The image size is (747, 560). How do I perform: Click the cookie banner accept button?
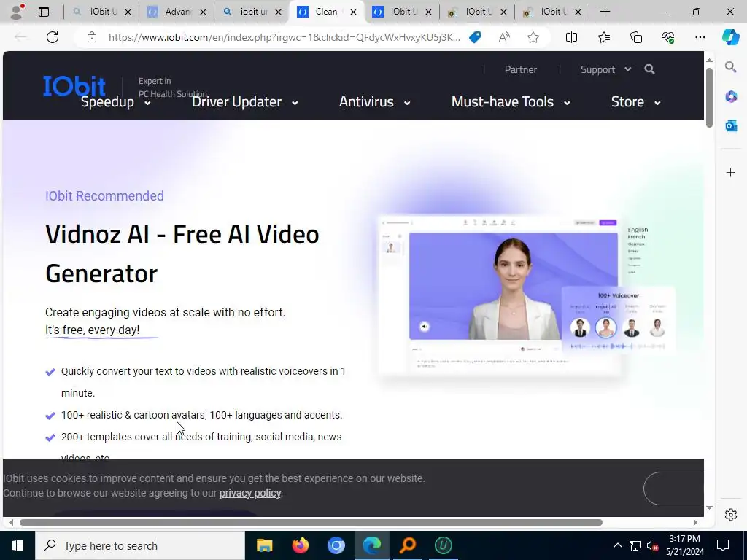tap(673, 489)
